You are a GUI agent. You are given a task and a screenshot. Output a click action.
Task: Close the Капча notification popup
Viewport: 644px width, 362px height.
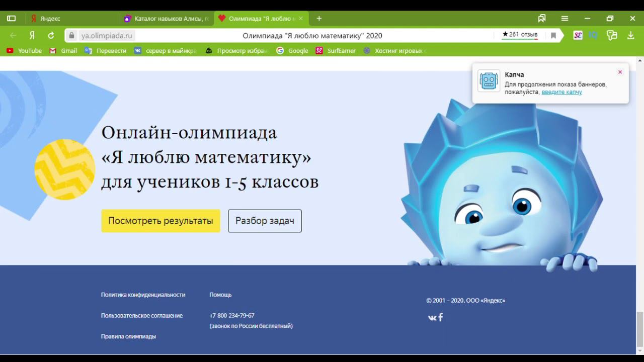620,72
